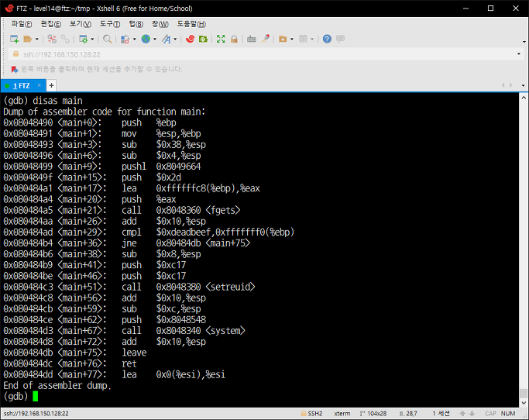Screen dimensions: 529x420
Task: Click the font icon
Action: 166,40
